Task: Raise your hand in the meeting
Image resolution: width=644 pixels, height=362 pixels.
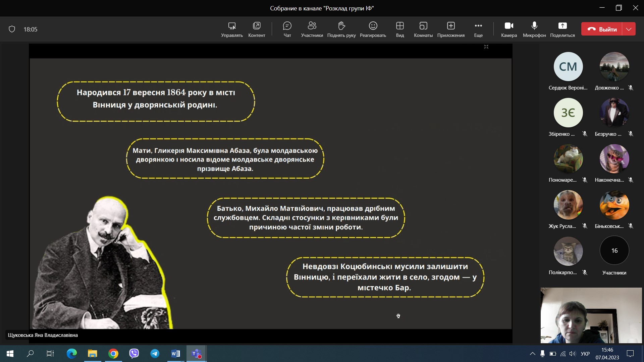Action: coord(341,29)
